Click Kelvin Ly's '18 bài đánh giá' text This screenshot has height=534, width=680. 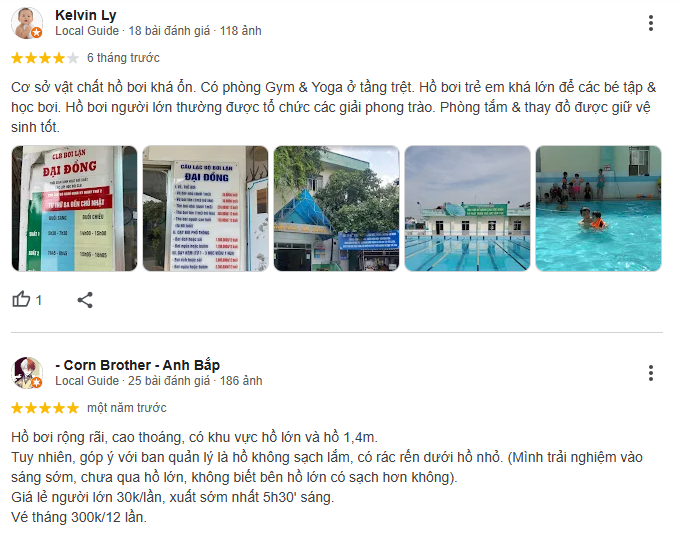point(169,31)
